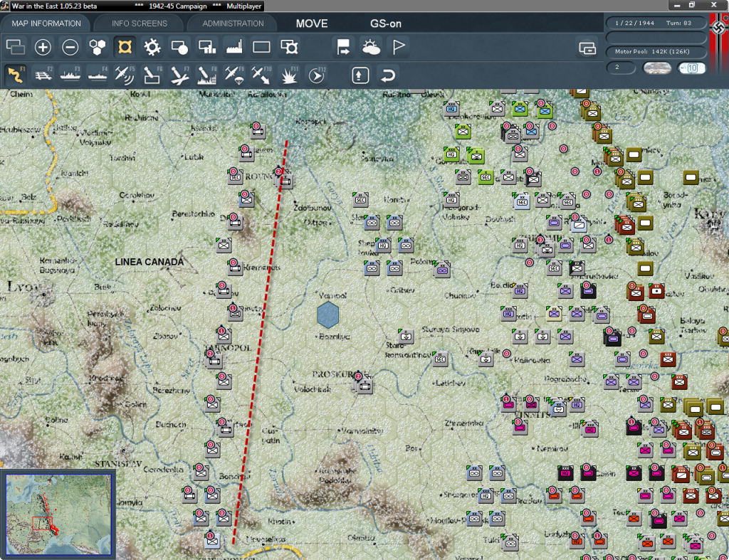Screen dimensions: 729x560
Task: Toggle hex grid display with three hexagons icon
Action: [97, 47]
